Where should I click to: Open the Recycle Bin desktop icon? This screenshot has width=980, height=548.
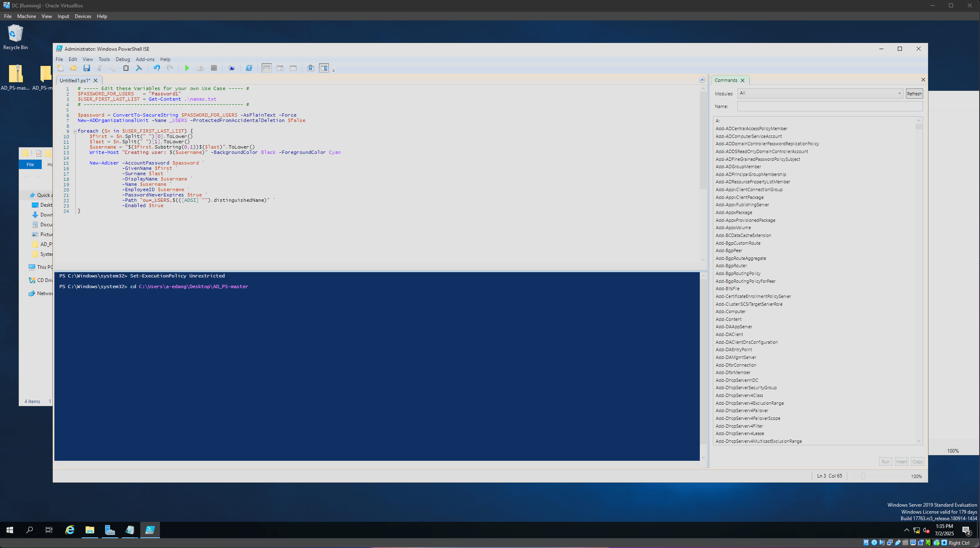16,37
